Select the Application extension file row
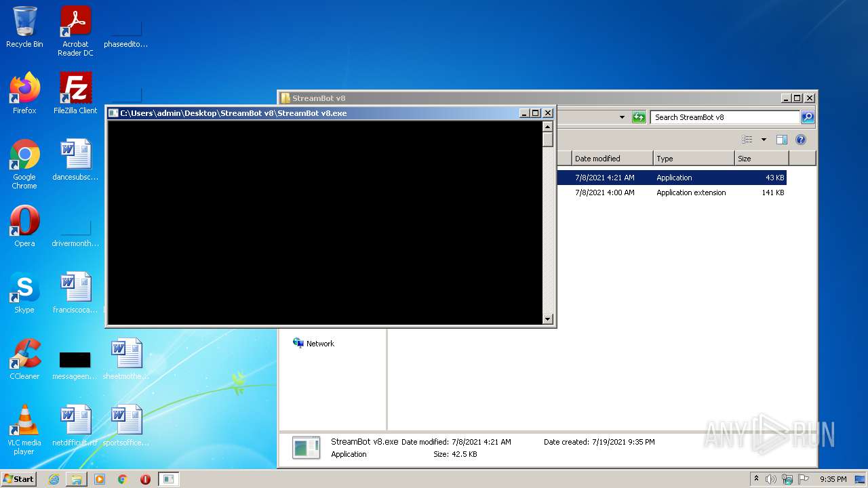 (671, 192)
